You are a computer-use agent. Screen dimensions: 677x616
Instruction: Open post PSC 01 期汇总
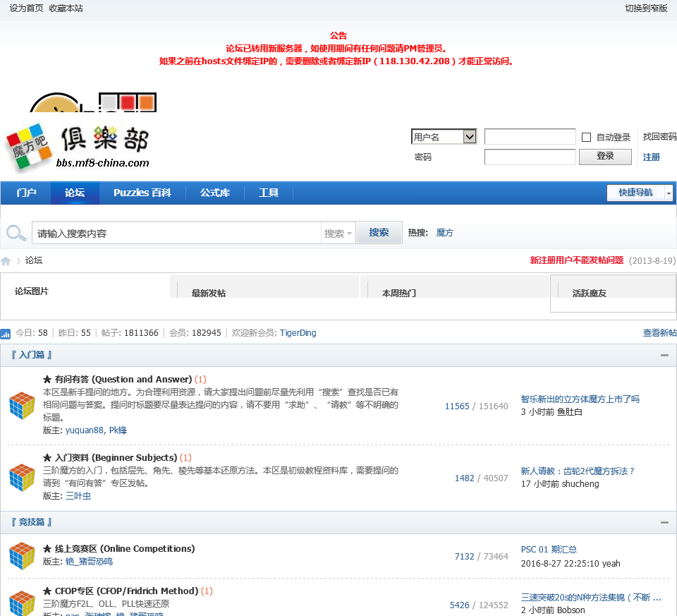pos(549,550)
